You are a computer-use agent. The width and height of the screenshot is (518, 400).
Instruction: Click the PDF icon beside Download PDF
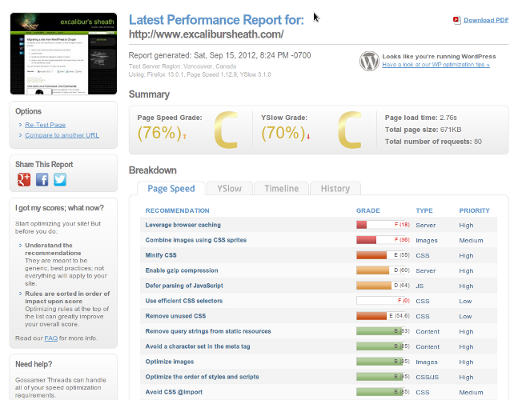456,20
